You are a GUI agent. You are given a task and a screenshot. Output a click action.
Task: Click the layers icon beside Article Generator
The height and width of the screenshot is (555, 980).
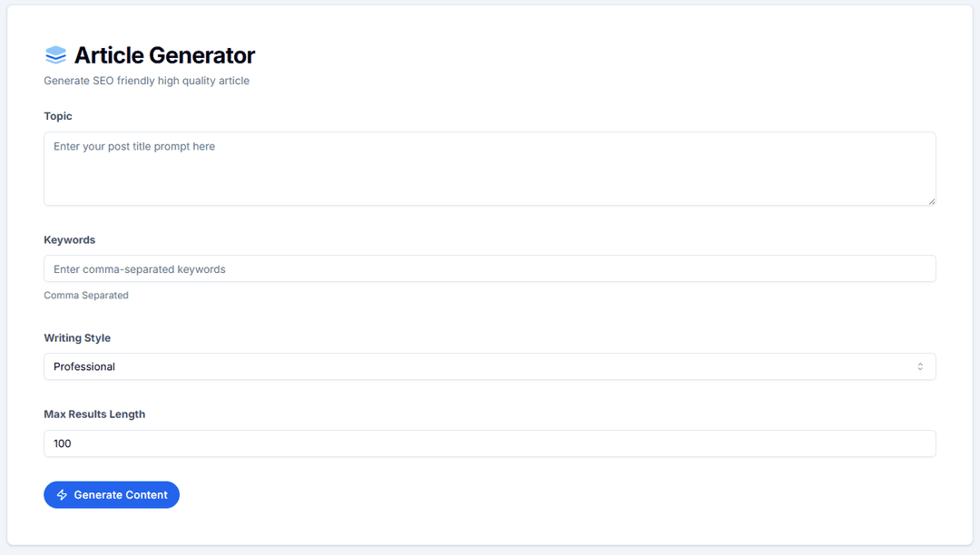pyautogui.click(x=55, y=55)
